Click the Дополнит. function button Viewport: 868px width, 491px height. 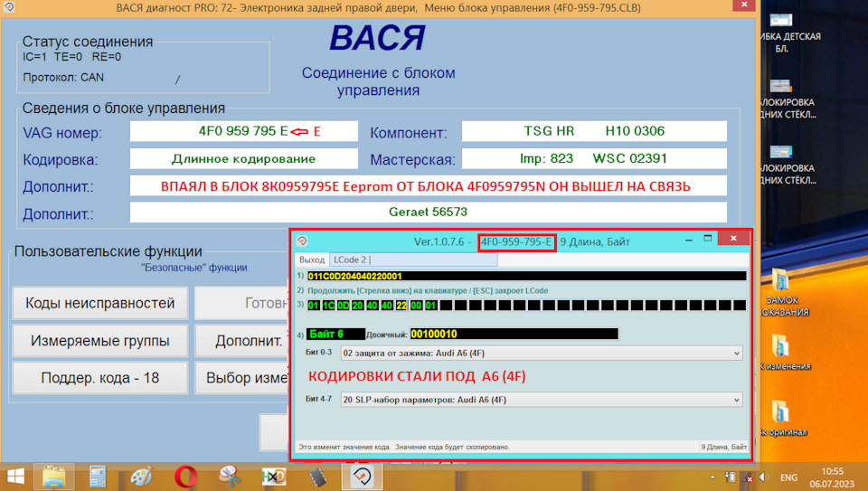click(x=242, y=340)
